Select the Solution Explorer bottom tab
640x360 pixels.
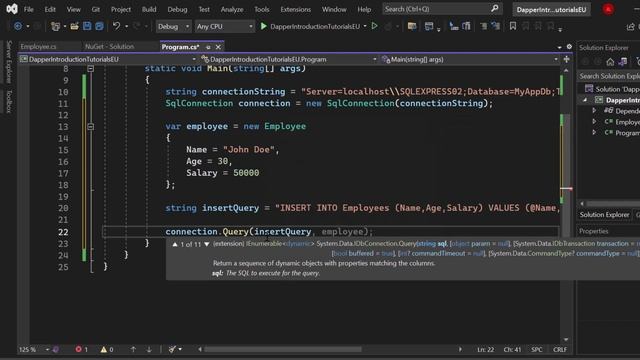[604, 215]
